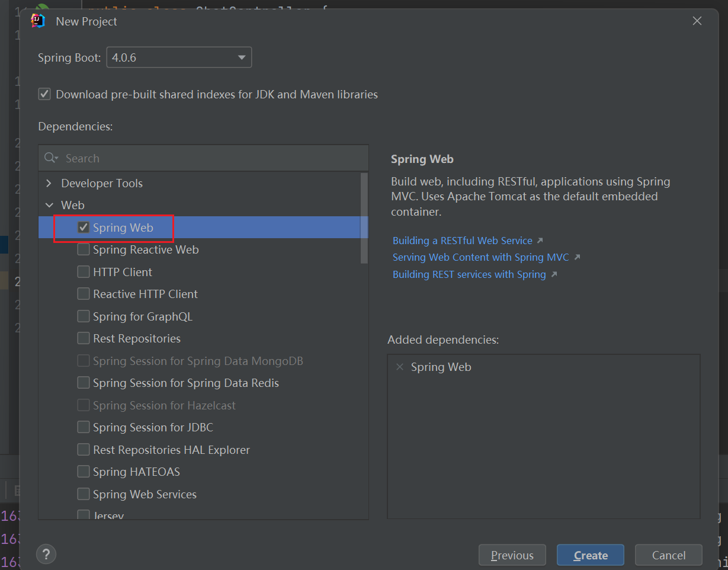Check the Spring Reactive Web box
Screen dimensions: 728x570
84,249
